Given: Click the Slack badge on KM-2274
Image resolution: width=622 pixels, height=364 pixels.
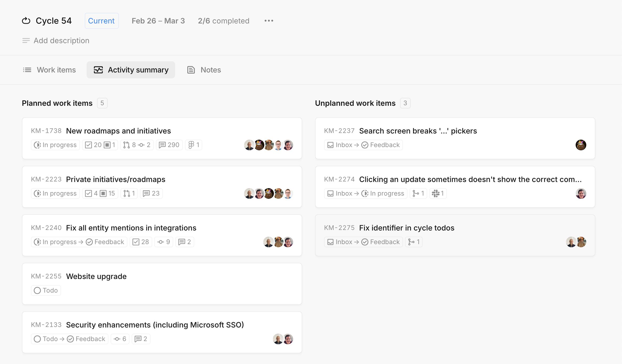Looking at the screenshot, I should (438, 193).
